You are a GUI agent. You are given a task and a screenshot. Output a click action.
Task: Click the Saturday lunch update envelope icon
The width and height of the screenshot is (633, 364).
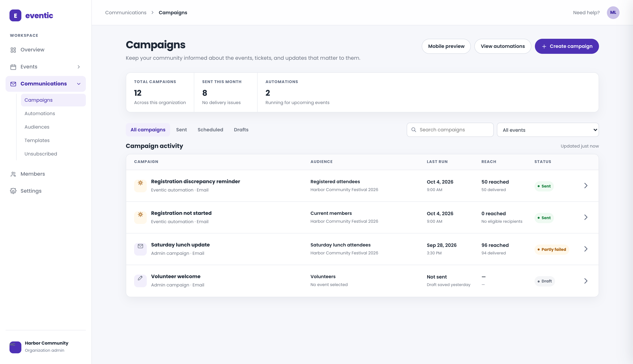140,249
